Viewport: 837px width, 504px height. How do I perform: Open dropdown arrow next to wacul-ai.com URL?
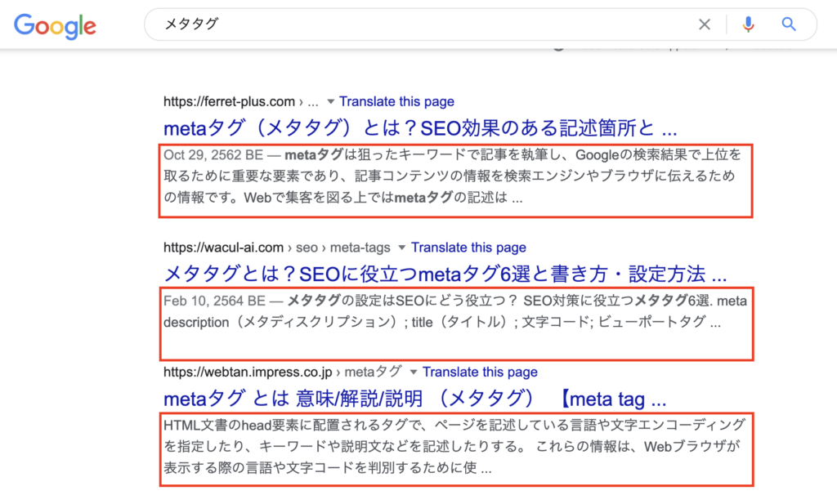pos(402,248)
